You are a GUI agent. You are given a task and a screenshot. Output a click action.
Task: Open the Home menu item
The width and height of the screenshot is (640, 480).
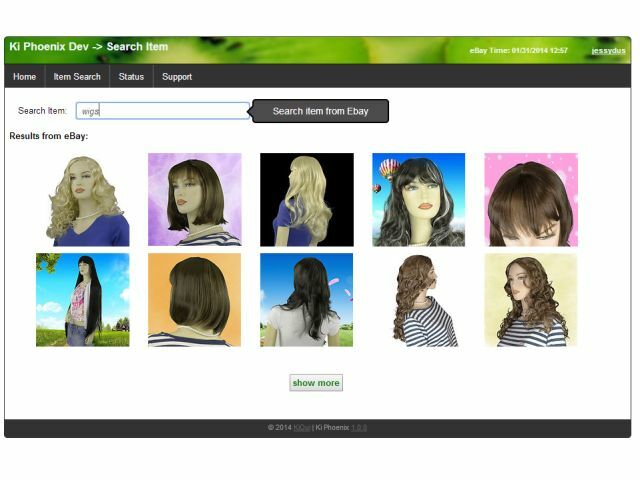click(25, 77)
